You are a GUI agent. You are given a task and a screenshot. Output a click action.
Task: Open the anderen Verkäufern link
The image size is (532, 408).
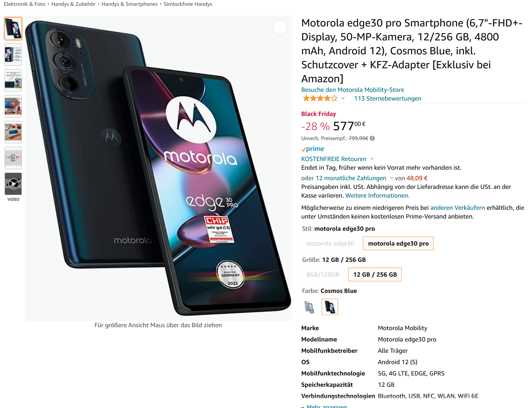click(x=457, y=208)
